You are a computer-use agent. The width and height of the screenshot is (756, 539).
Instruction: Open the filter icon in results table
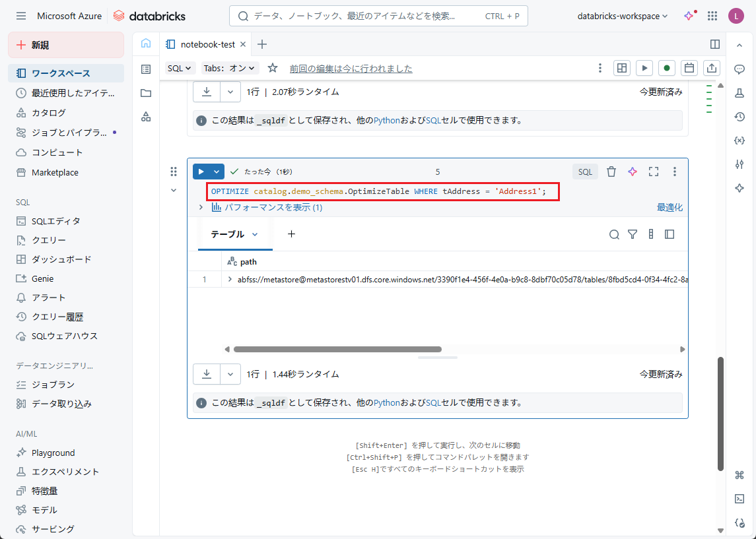pyautogui.click(x=633, y=234)
